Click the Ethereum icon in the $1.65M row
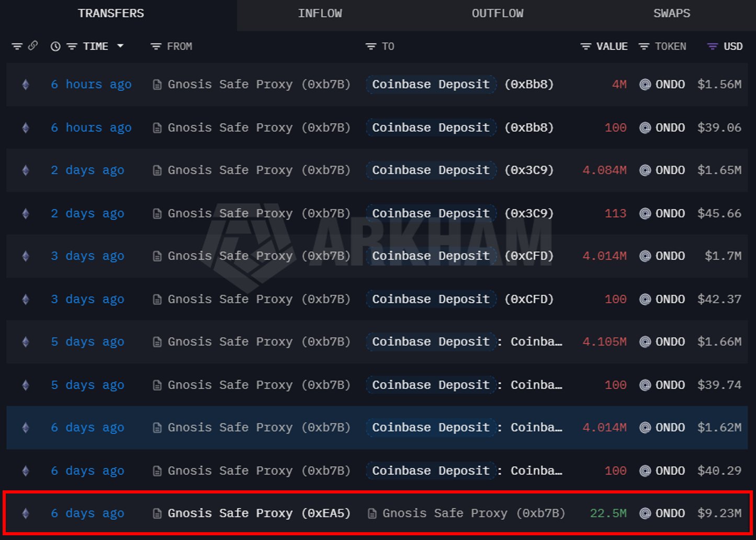 coord(26,170)
